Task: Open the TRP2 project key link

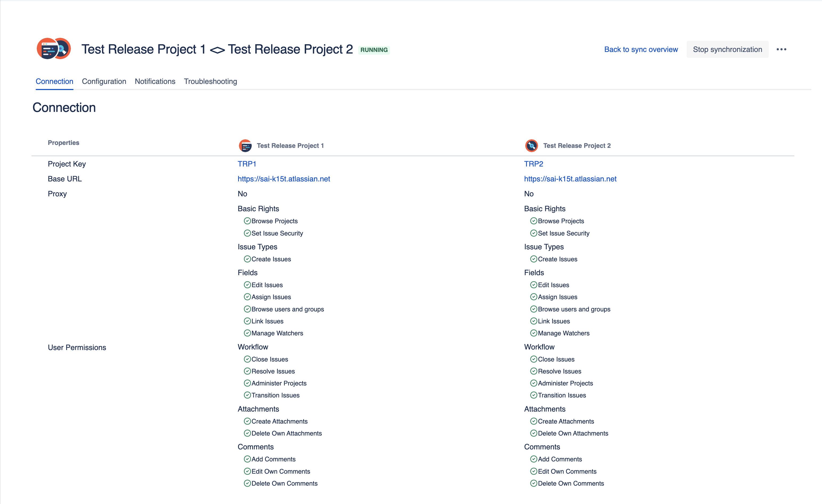Action: point(533,164)
